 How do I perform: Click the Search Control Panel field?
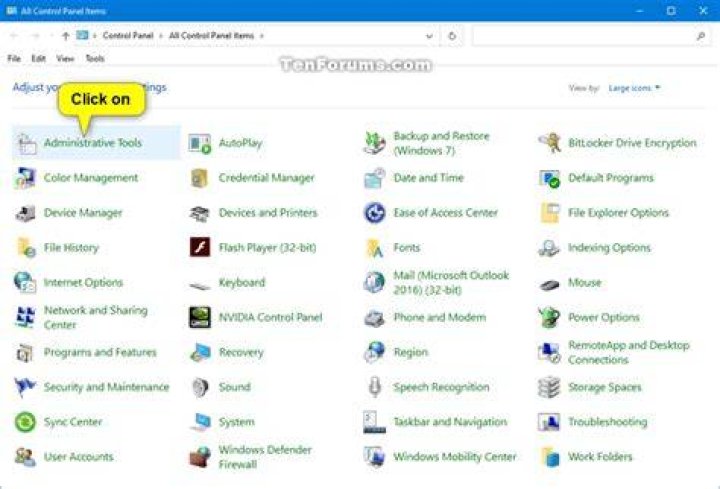[x=591, y=36]
